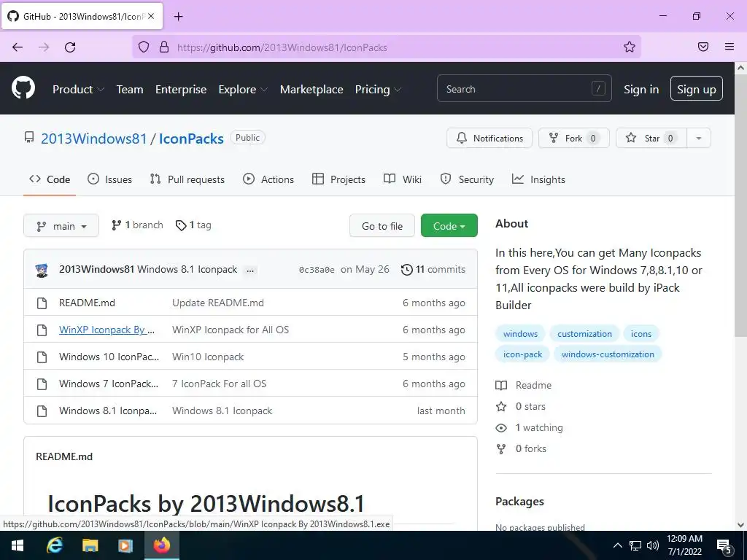747x560 pixels.
Task: Click the file icon beside README.md
Action: point(42,303)
